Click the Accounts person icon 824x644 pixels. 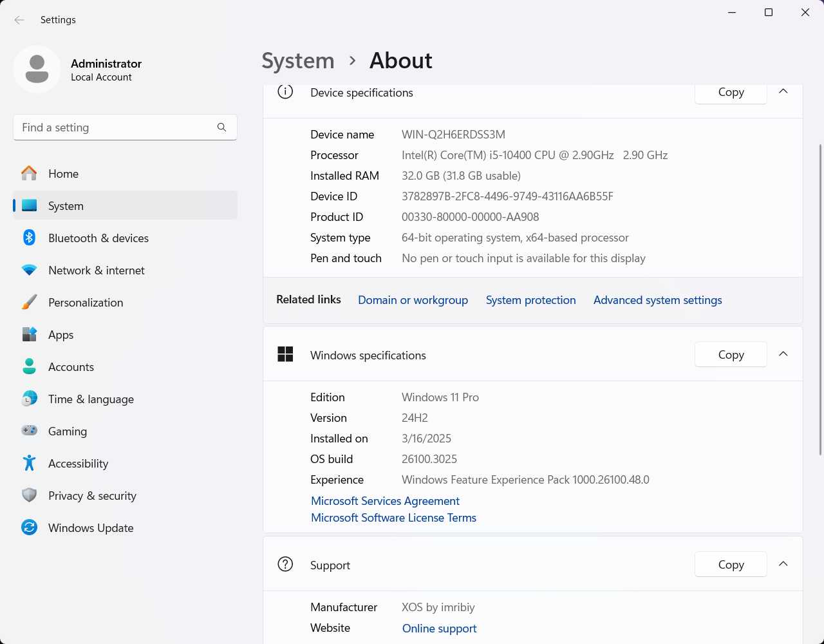[x=29, y=366]
